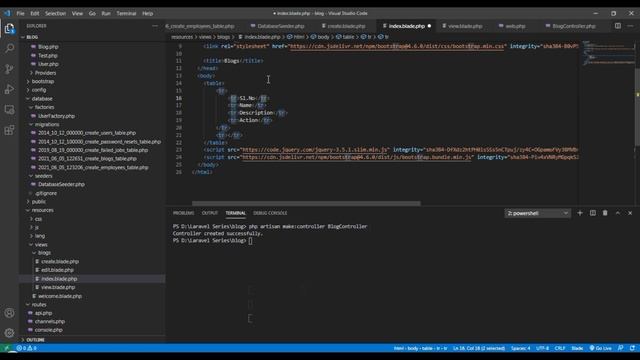Open the Extensions view icon
The image size is (640, 360).
tap(9, 130)
